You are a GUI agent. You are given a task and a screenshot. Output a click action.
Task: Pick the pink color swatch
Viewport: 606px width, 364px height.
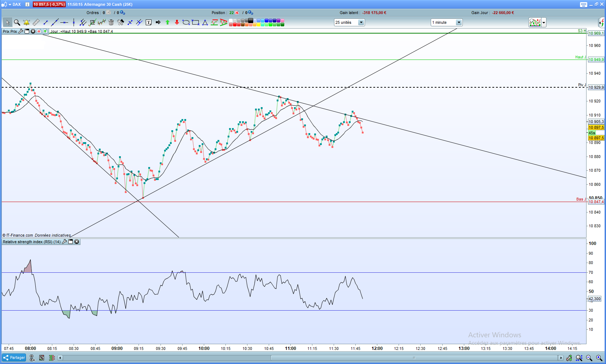tap(282, 21)
